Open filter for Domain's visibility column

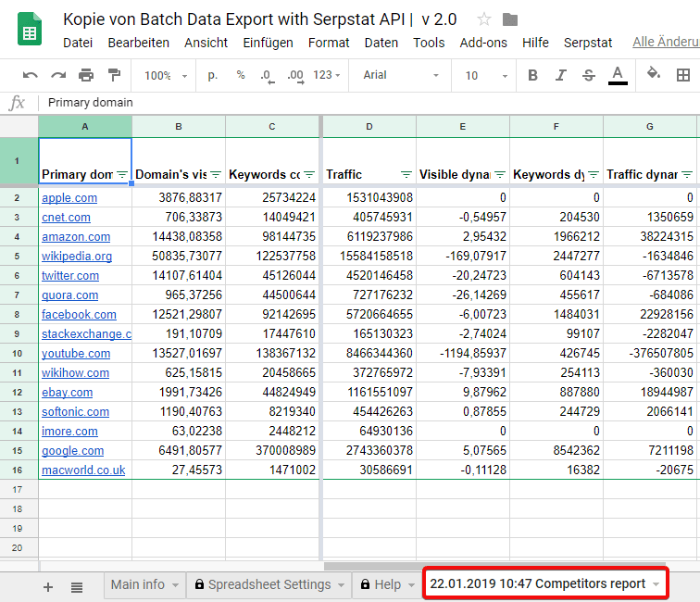tap(216, 175)
